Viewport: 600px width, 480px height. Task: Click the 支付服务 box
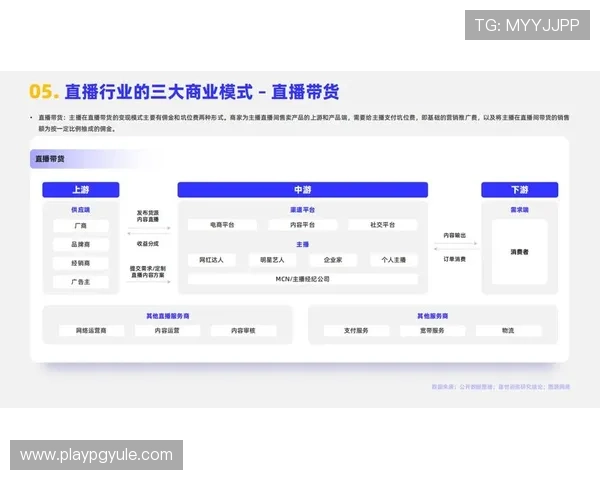(x=356, y=330)
